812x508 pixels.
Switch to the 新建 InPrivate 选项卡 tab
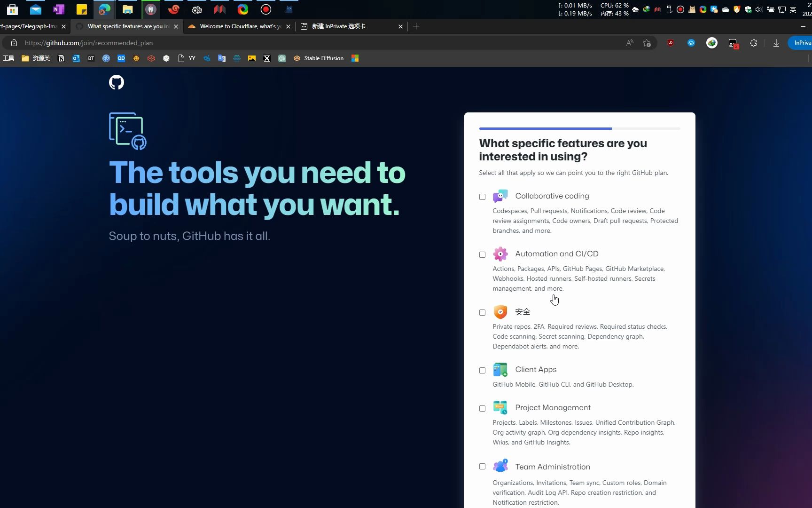tap(351, 26)
